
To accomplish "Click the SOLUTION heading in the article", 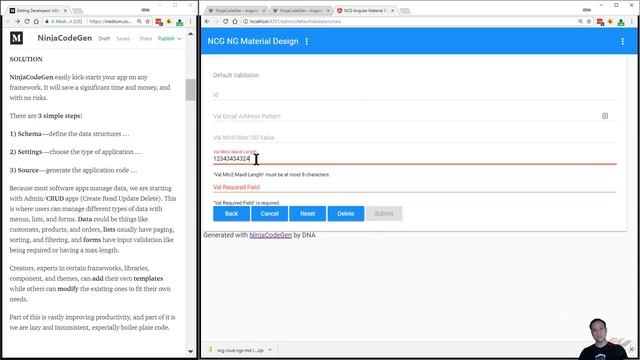I will (26, 59).
